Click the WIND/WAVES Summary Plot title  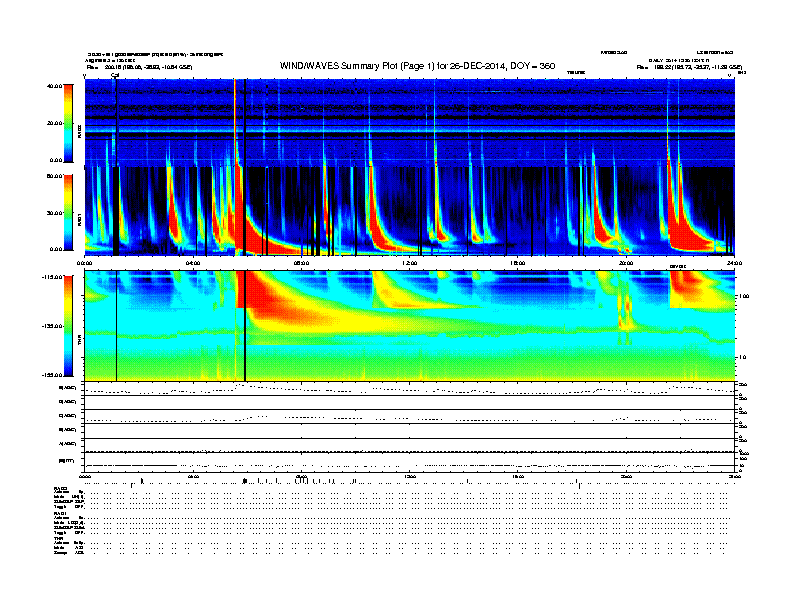[417, 66]
